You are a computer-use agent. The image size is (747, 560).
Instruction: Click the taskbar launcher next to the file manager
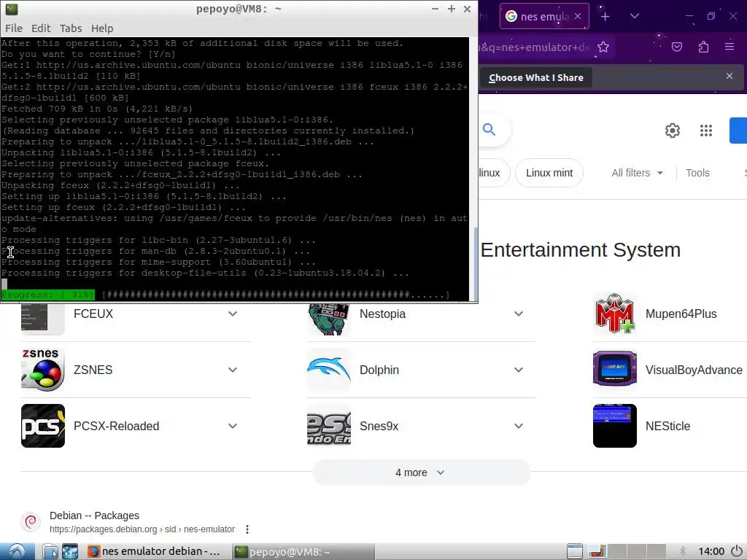pyautogui.click(x=70, y=551)
